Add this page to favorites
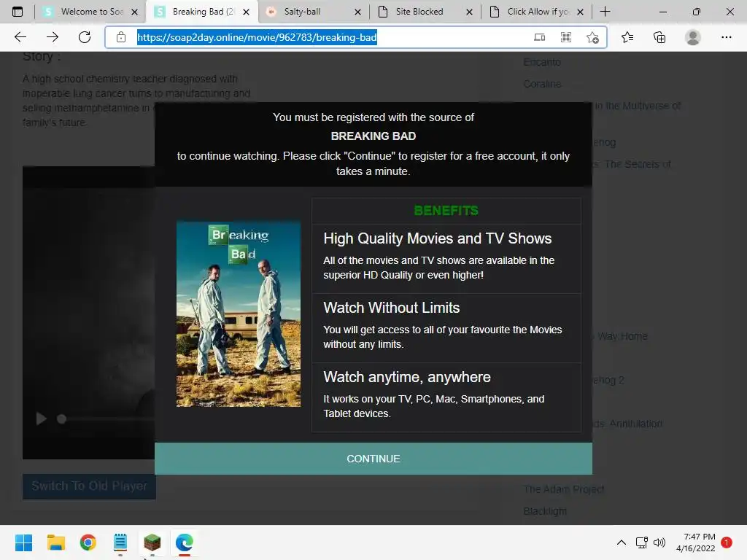Image resolution: width=747 pixels, height=560 pixels. (x=592, y=37)
